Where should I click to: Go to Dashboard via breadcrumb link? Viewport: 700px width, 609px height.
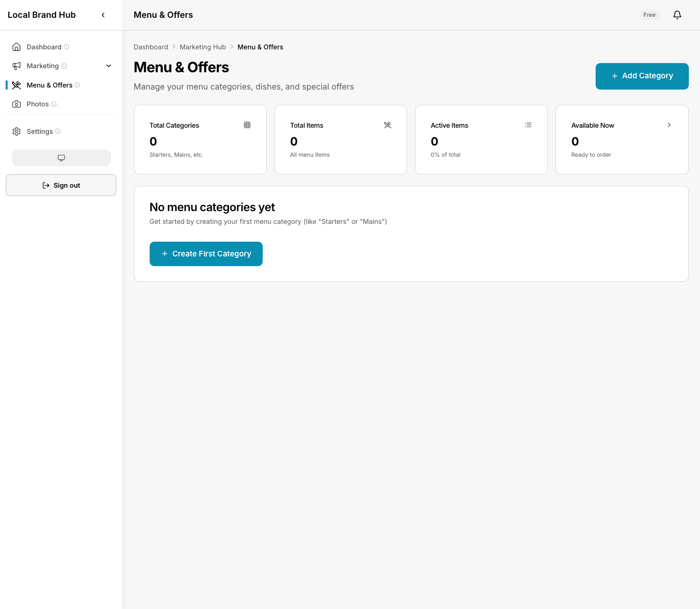point(151,47)
